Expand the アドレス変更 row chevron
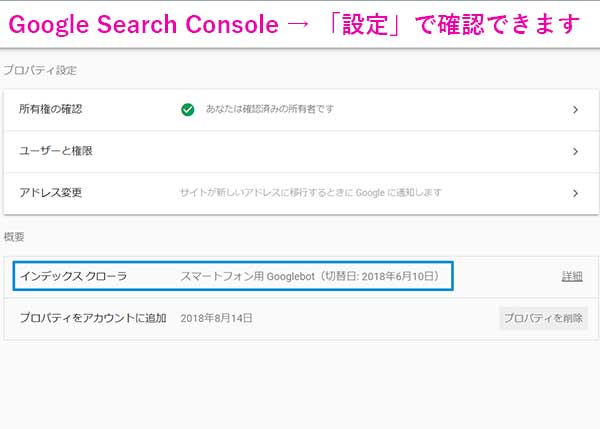This screenshot has height=429, width=600. tap(575, 193)
